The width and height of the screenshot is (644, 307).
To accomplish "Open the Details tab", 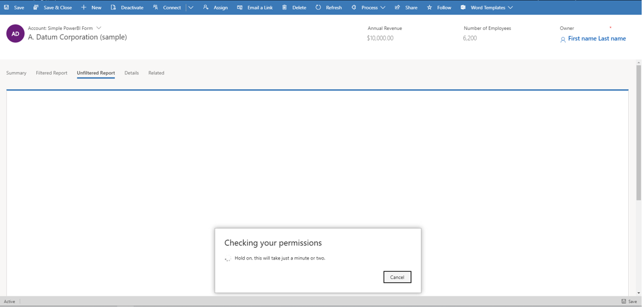I will point(132,73).
